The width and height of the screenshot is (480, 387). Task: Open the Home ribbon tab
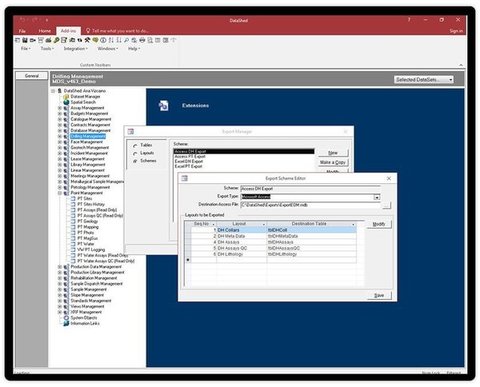pyautogui.click(x=45, y=31)
